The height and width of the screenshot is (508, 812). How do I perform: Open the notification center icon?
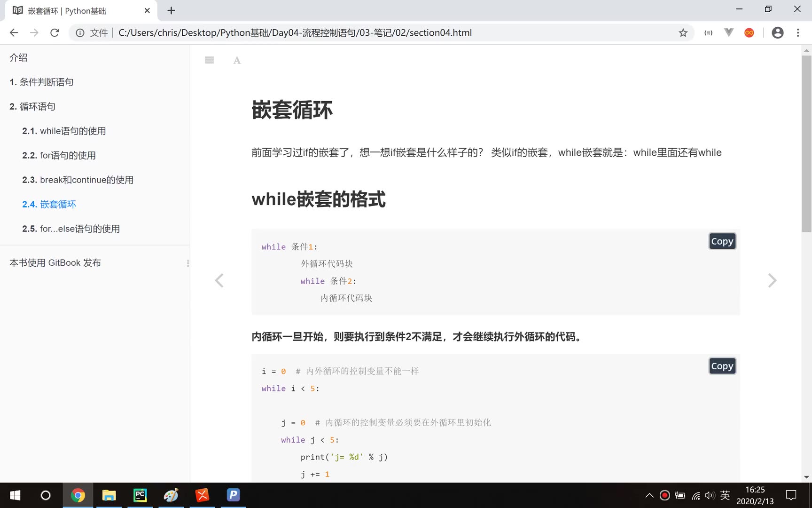[791, 495]
